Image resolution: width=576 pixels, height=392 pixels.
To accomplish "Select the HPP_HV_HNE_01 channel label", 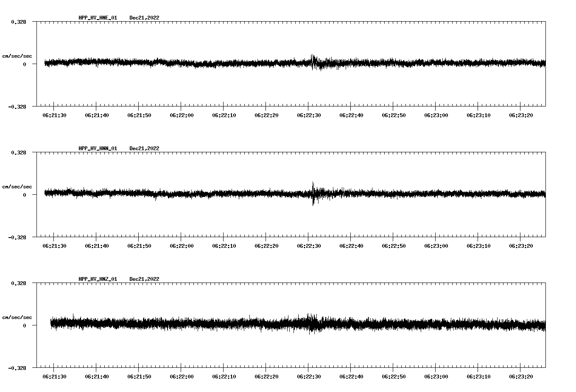I will (98, 18).
